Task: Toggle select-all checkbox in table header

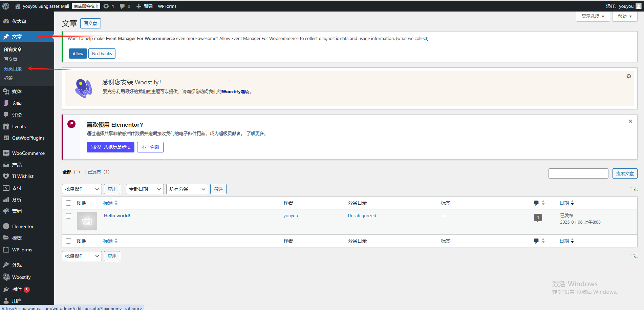Action: (68, 203)
